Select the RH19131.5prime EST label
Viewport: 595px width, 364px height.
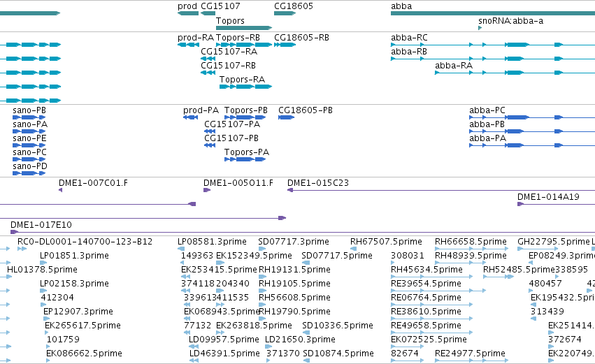tap(294, 270)
